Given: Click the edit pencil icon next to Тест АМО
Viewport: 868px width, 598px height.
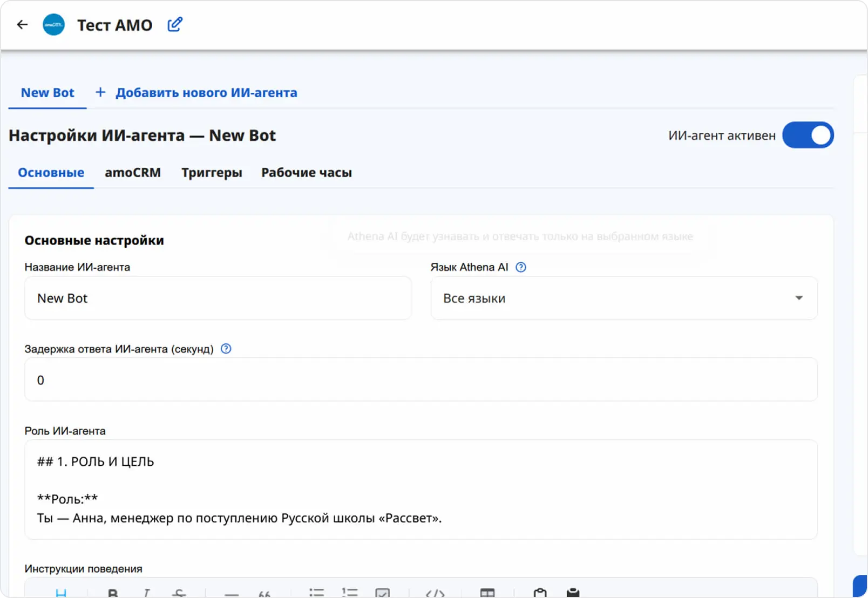Looking at the screenshot, I should pyautogui.click(x=175, y=25).
